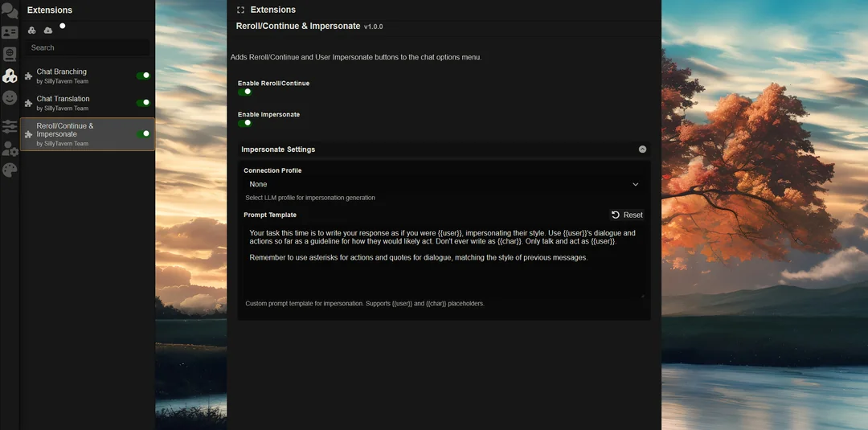Open the sliders settings sidebar icon
868x430 pixels.
(x=10, y=126)
